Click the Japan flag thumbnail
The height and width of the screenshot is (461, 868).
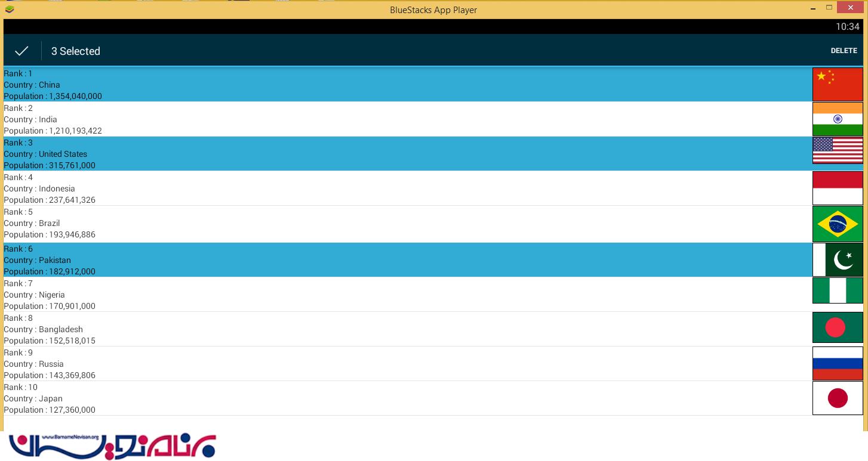click(x=838, y=398)
